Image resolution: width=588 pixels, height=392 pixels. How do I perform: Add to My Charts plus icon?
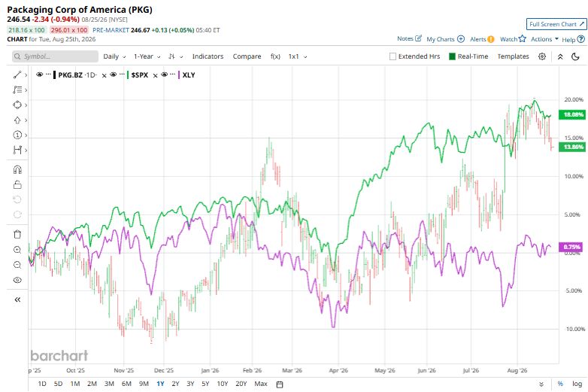461,39
